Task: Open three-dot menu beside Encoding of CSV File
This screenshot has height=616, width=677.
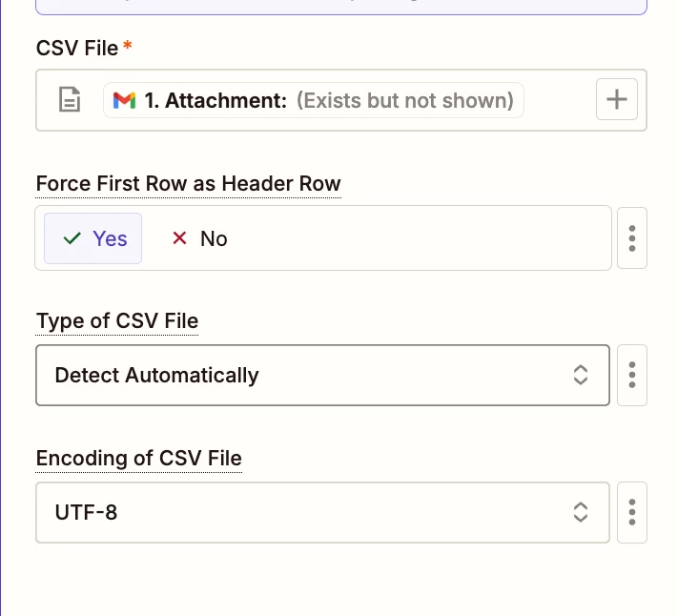Action: click(x=632, y=512)
